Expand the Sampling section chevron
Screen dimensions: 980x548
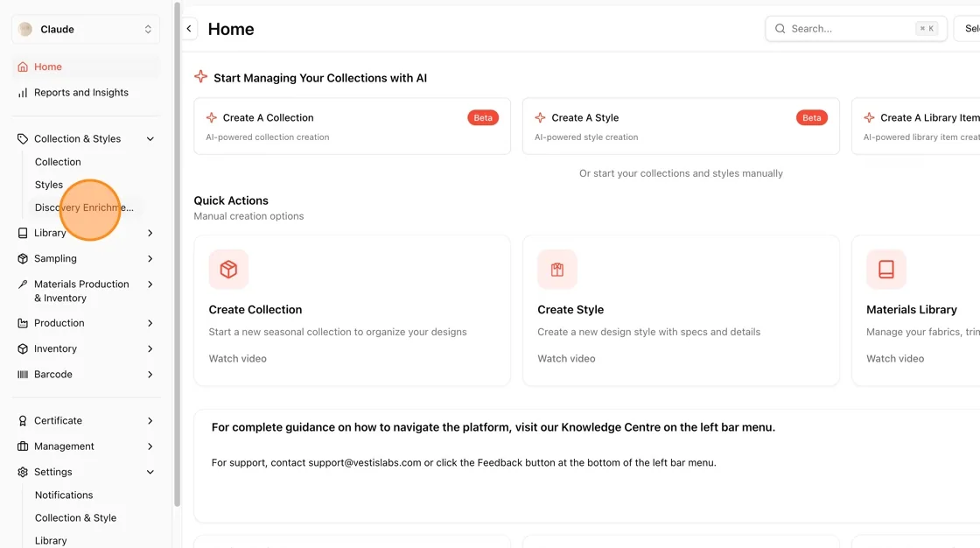(x=150, y=258)
